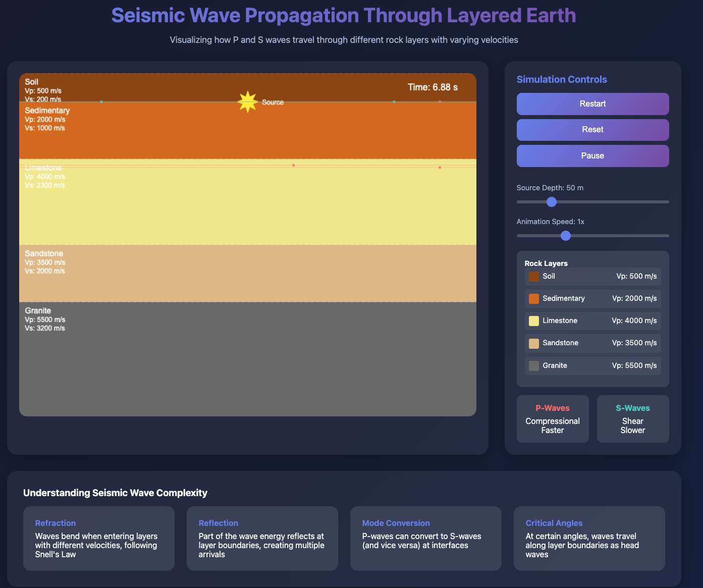This screenshot has height=588, width=703.
Task: Click the Sandstone layer label in the canvas
Action: tap(44, 254)
